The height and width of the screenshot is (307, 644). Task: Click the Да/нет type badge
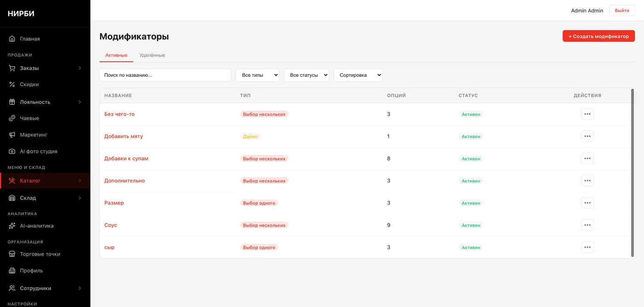250,136
